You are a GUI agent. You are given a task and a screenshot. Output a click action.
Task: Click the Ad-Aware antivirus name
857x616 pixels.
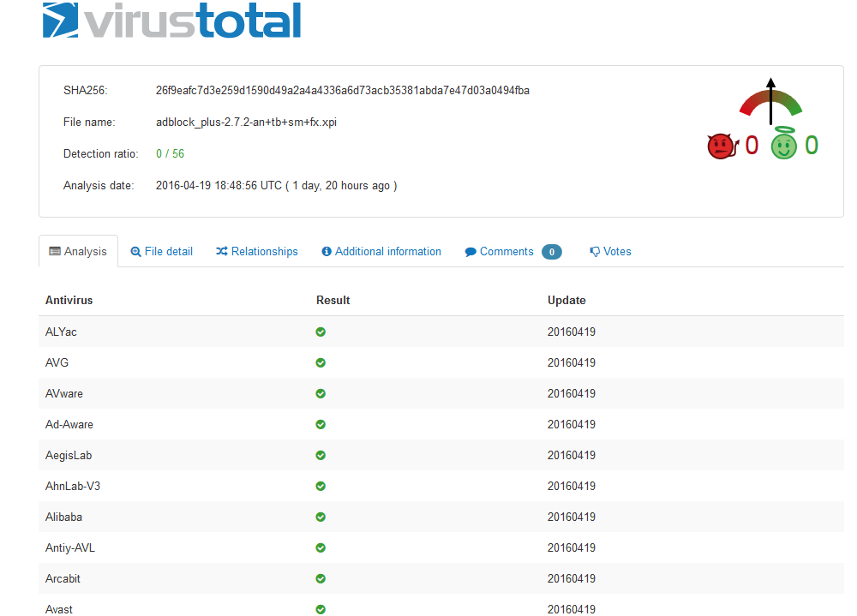(x=69, y=425)
